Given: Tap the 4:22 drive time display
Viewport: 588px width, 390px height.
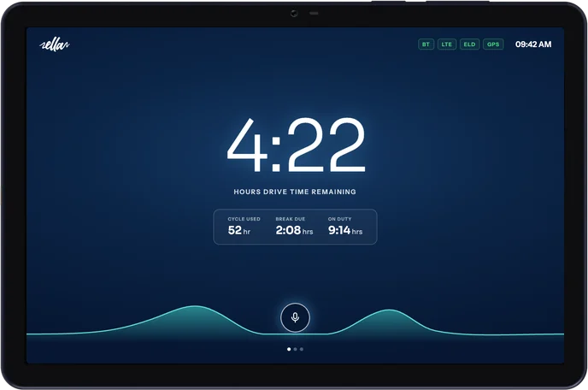Looking at the screenshot, I should 296,145.
